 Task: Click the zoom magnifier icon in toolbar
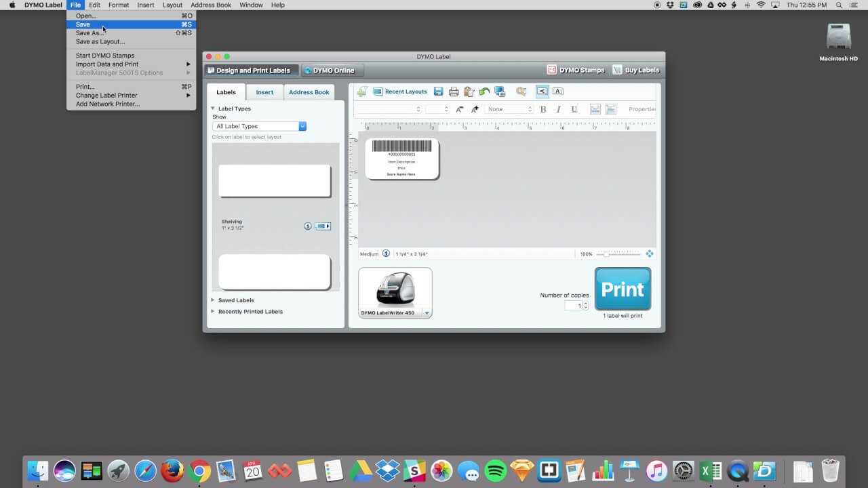point(521,91)
